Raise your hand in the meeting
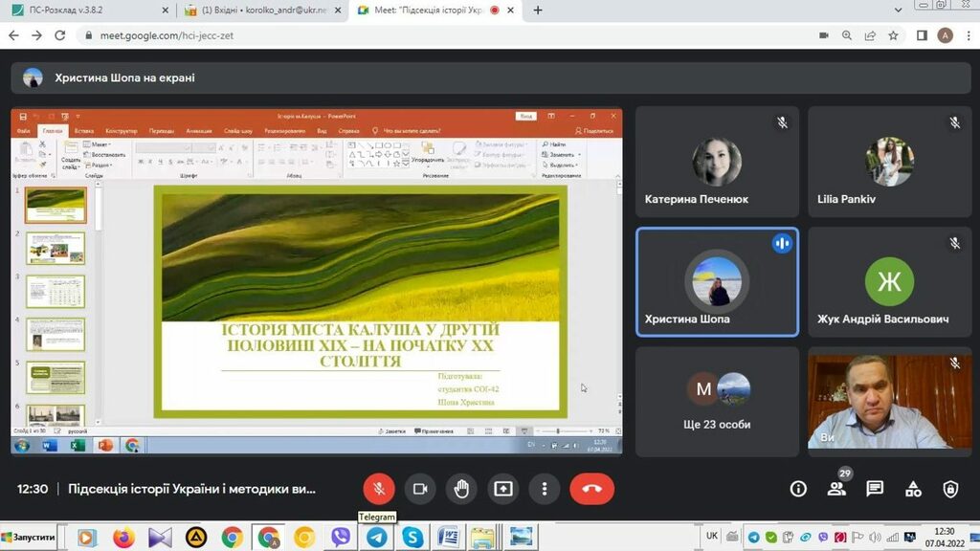The width and height of the screenshot is (980, 551). click(x=461, y=489)
